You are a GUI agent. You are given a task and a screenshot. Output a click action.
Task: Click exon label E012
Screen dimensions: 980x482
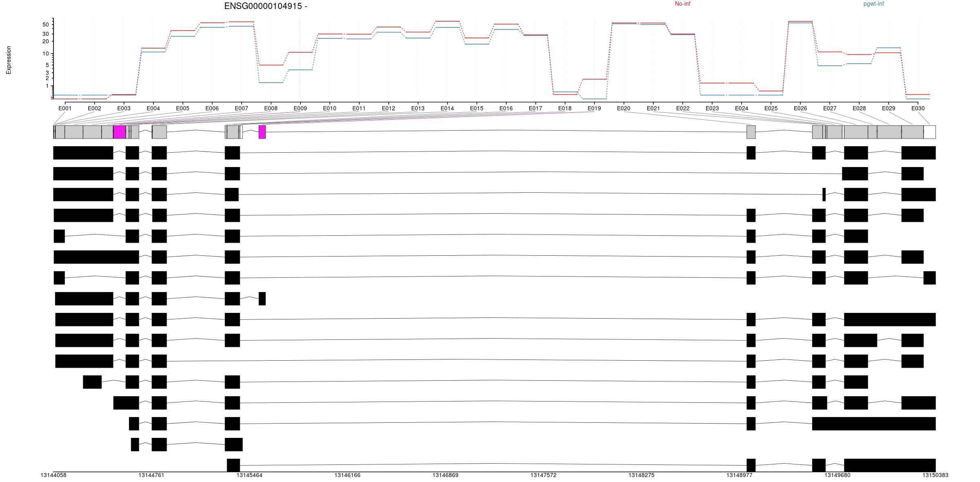pyautogui.click(x=388, y=108)
